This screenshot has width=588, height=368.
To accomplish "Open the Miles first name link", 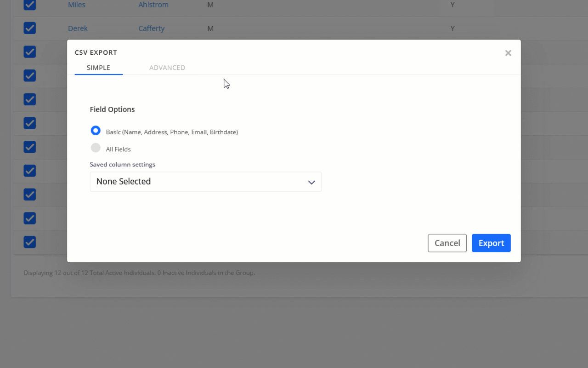I will 76,5.
